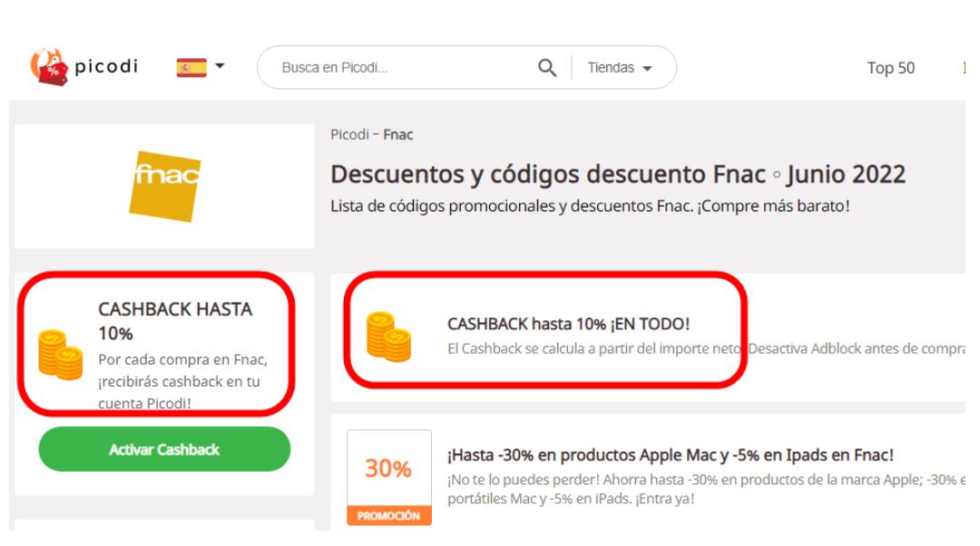Screen dimensions: 980x546
Task: Click the Apple offer description text
Action: click(x=706, y=489)
